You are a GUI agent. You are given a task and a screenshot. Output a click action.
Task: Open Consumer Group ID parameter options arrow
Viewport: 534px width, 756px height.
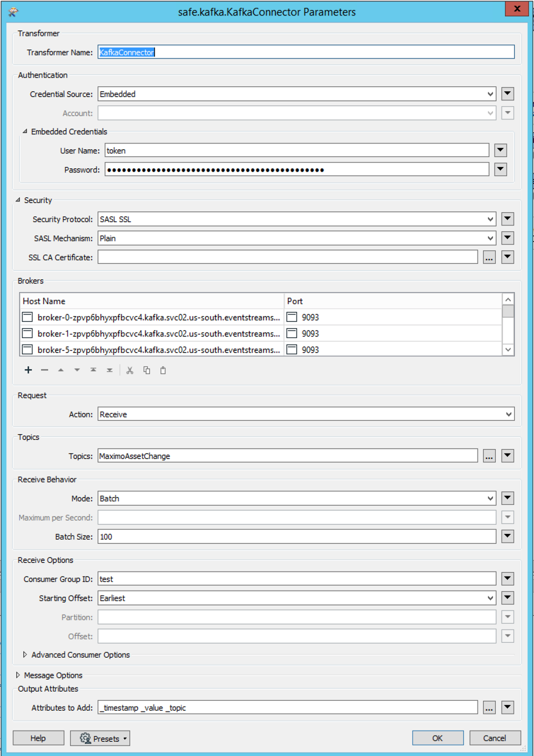pyautogui.click(x=507, y=579)
